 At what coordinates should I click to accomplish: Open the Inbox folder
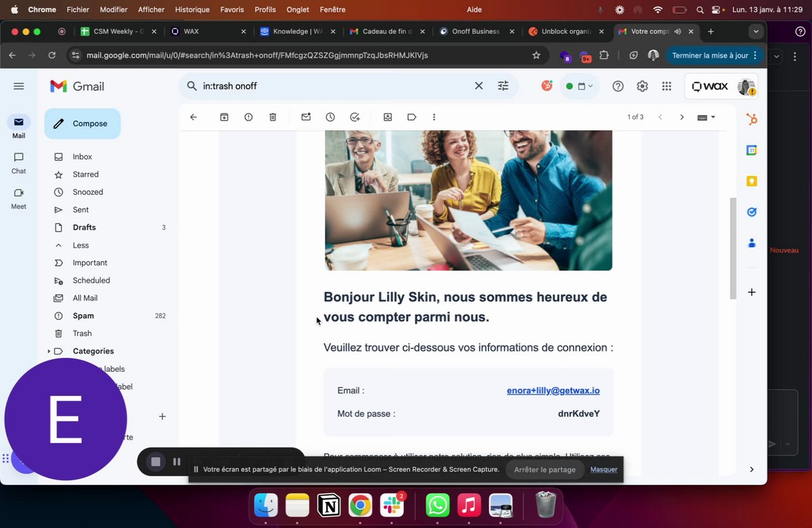82,157
